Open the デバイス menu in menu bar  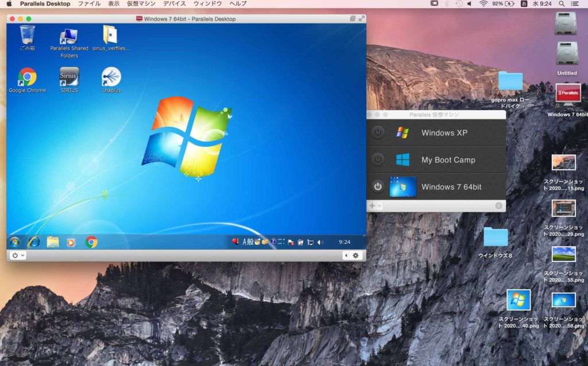tap(174, 3)
